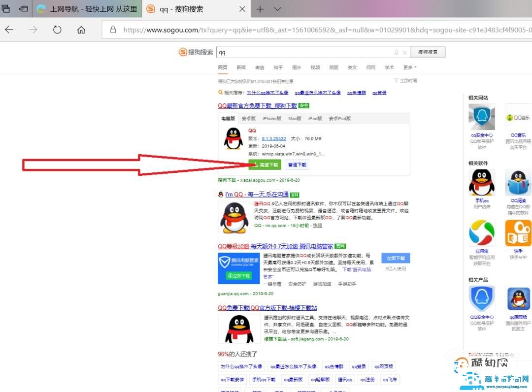Screen dimensions: 532x392
Task: Open the 快照 cached link for im.qq.com
Action: [317, 226]
